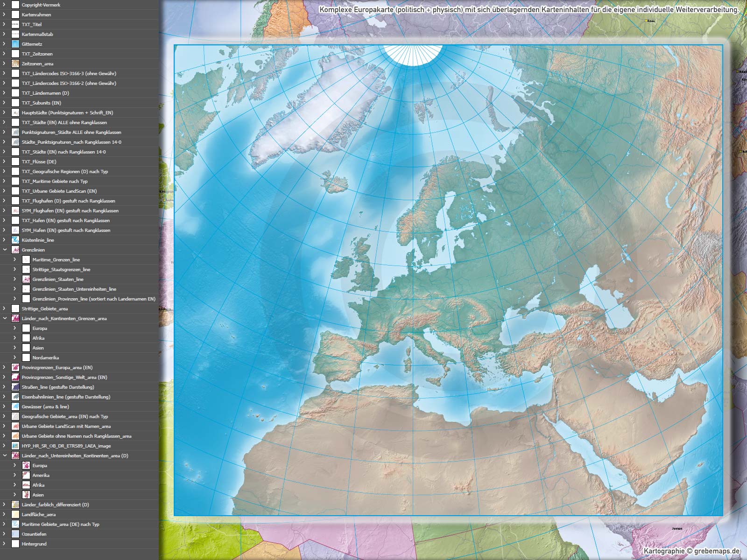The height and width of the screenshot is (560, 747).
Task: Collapse the Länder_nach_Kontinenten_Grenzen_area group
Action: point(5,318)
